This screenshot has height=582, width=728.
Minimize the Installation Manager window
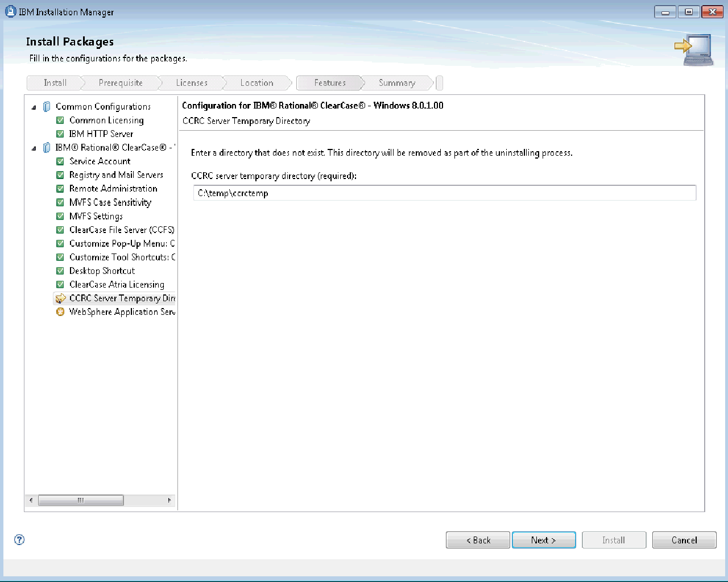pyautogui.click(x=665, y=12)
